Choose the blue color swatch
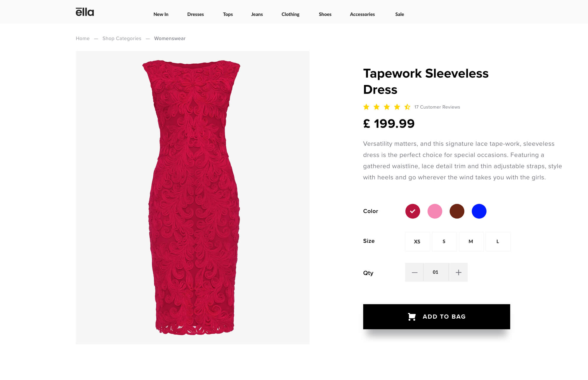 [479, 211]
